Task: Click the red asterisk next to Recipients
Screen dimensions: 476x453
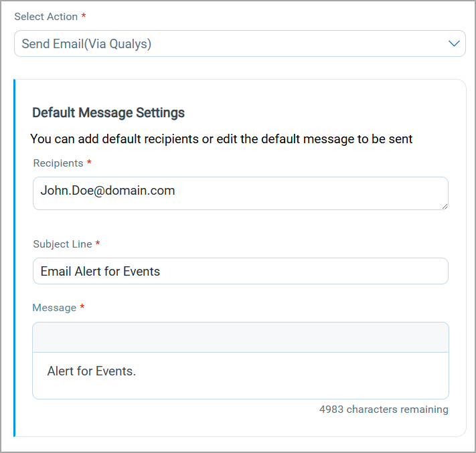Action: (89, 163)
